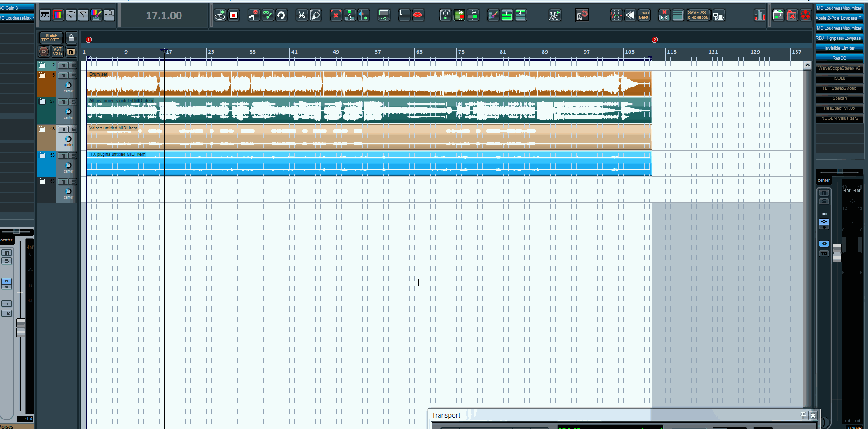The height and width of the screenshot is (429, 868).
Task: Mute track 48 Voises
Action: tap(63, 129)
